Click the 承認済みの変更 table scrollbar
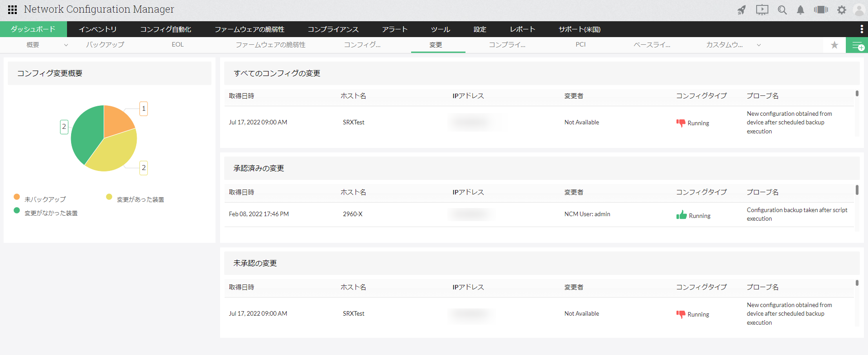This screenshot has height=355, width=868. click(857, 190)
